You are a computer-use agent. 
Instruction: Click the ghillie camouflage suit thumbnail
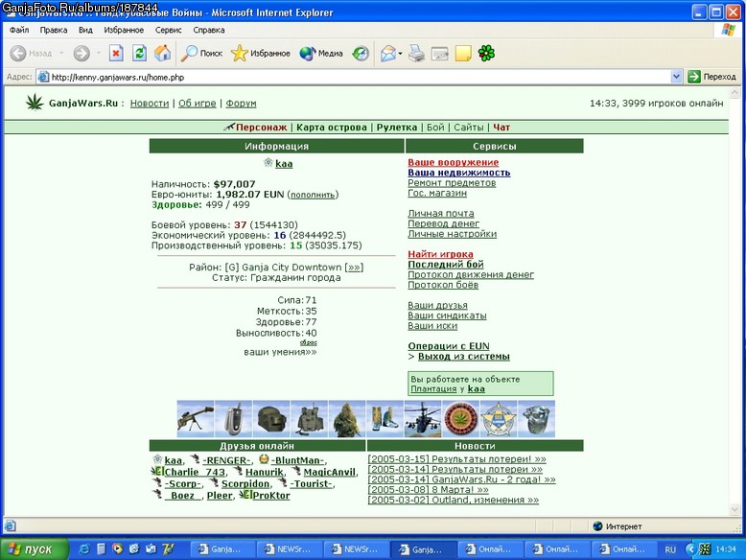point(347,419)
